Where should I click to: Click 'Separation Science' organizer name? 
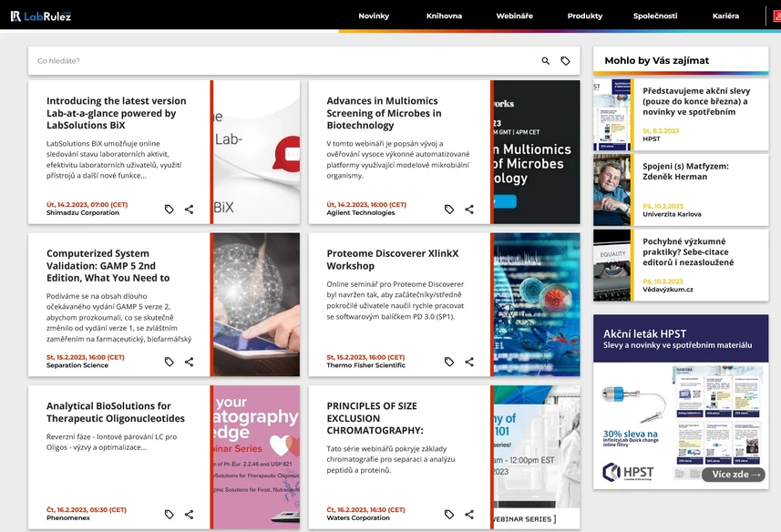coord(77,365)
